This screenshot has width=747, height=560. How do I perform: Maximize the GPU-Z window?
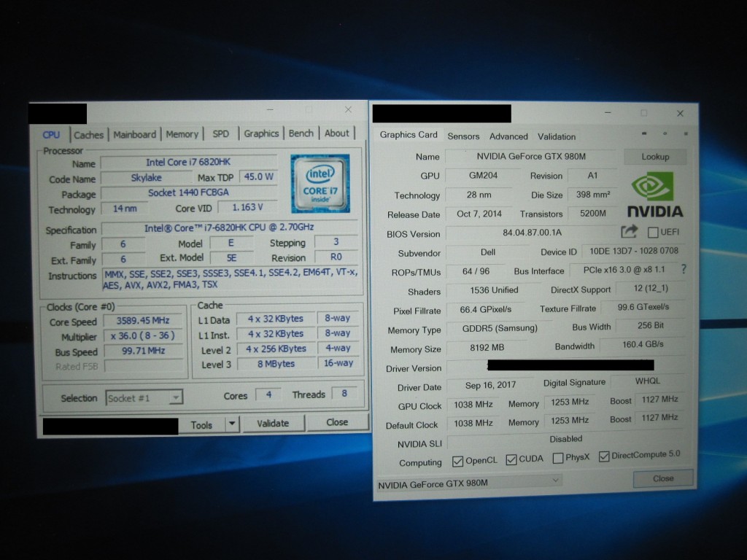tap(643, 113)
